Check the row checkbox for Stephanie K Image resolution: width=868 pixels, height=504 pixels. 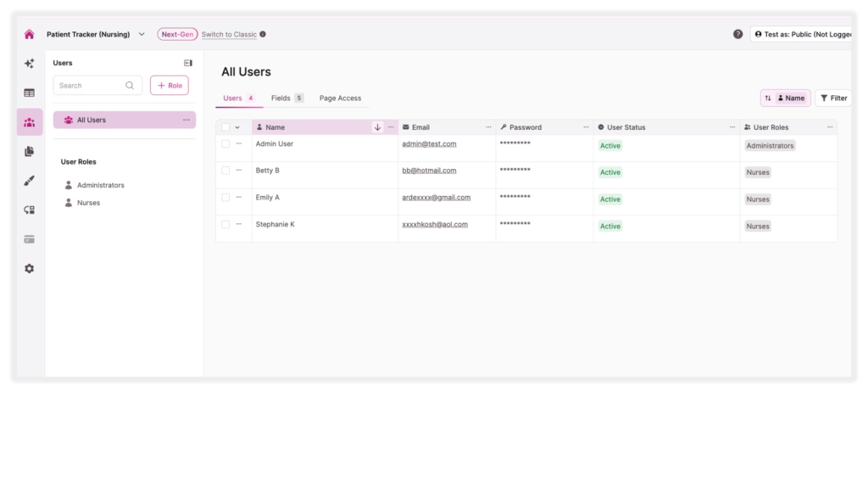[x=225, y=224]
